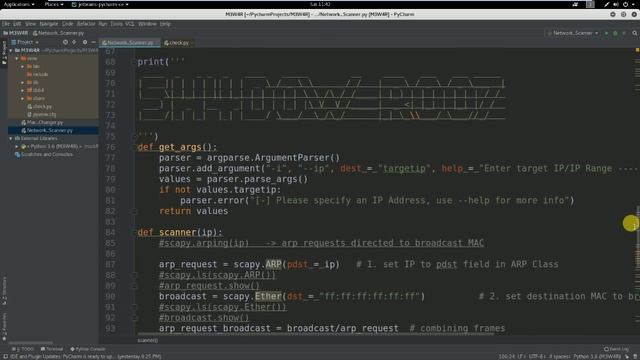Open the File menu
640x360 pixels.
pyautogui.click(x=6, y=24)
